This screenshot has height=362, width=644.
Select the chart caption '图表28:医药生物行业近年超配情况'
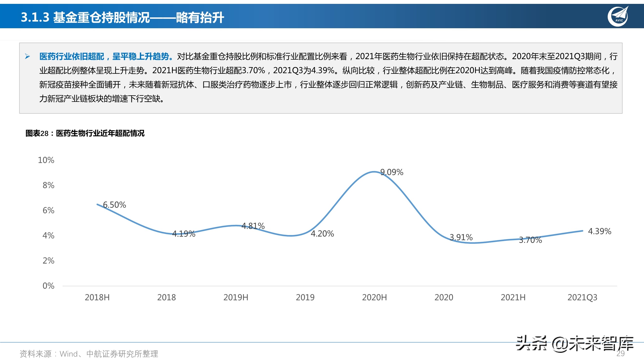(85, 133)
